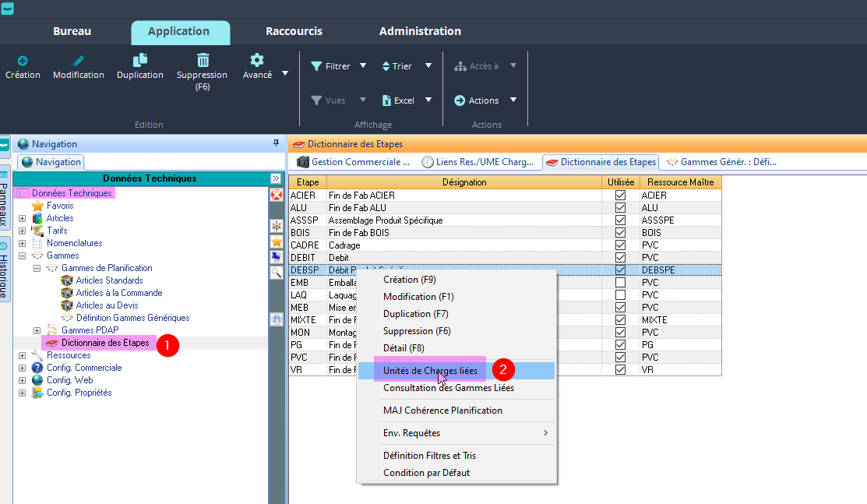
Task: Click the Duplication copy icon
Action: coord(140,61)
